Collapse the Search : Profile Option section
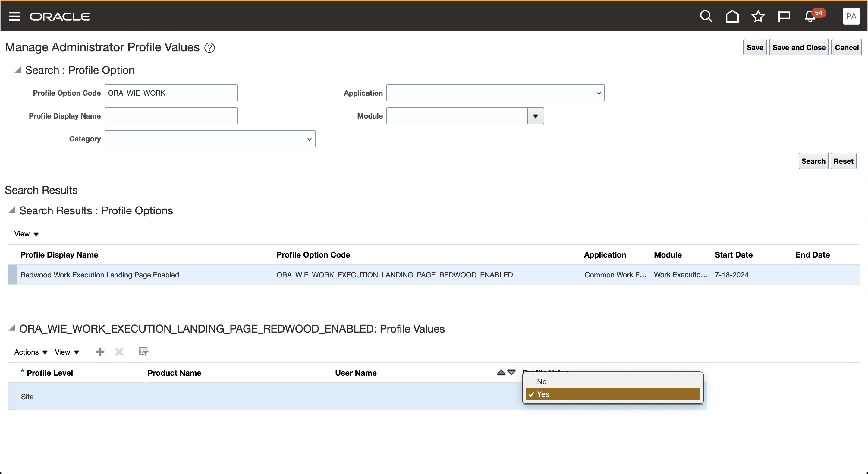Image resolution: width=868 pixels, height=474 pixels. 18,70
